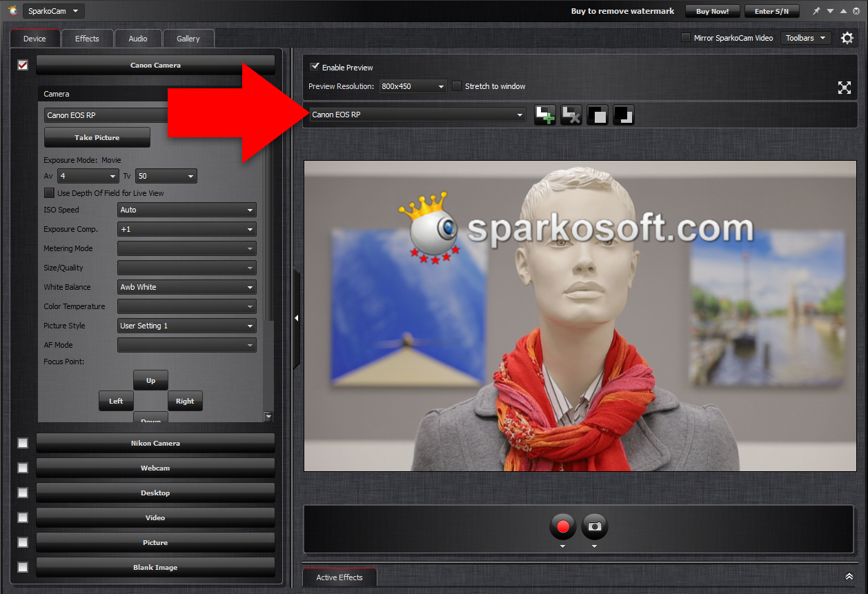868x594 pixels.
Task: Open the White Balance dropdown
Action: (x=187, y=287)
